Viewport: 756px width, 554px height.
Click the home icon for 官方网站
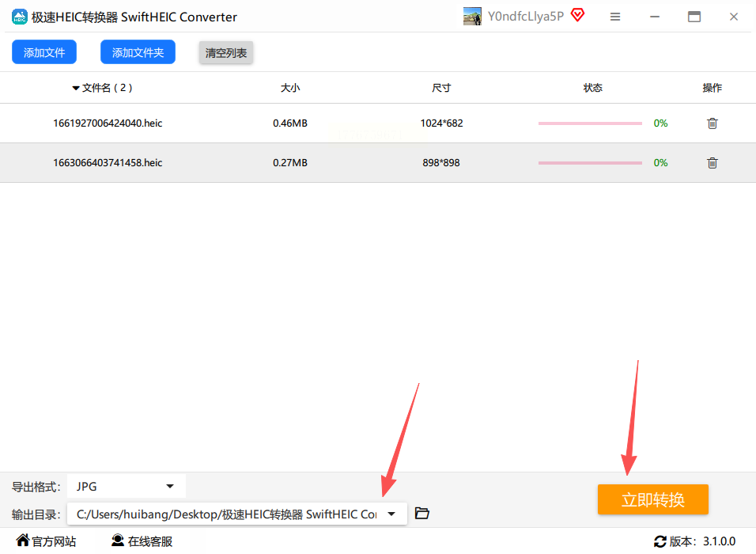click(23, 540)
